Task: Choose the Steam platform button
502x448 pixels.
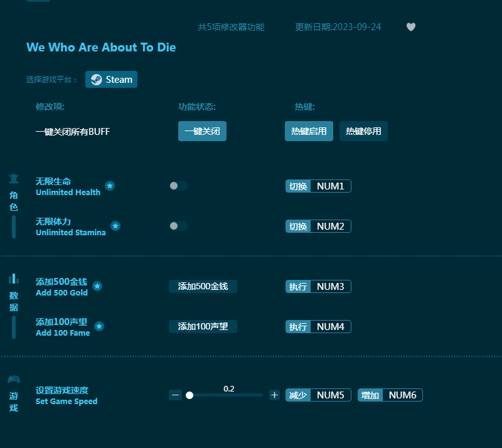Action: pos(112,80)
